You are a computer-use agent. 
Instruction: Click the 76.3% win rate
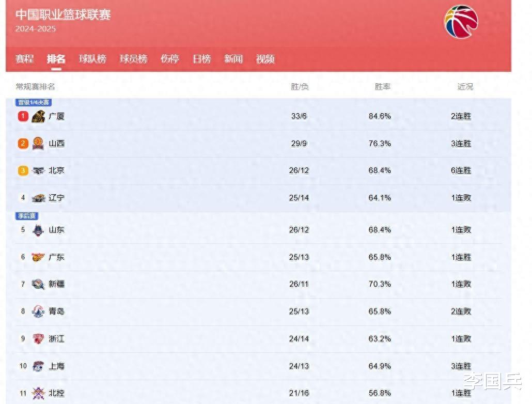pos(380,144)
